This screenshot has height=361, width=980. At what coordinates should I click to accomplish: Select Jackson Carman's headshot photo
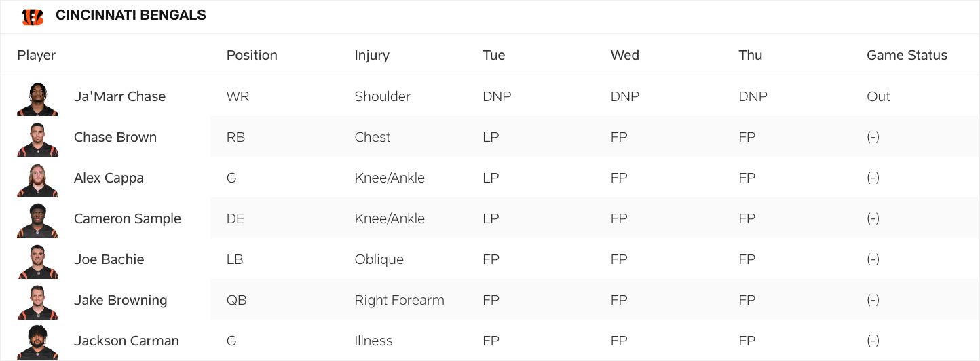[37, 342]
